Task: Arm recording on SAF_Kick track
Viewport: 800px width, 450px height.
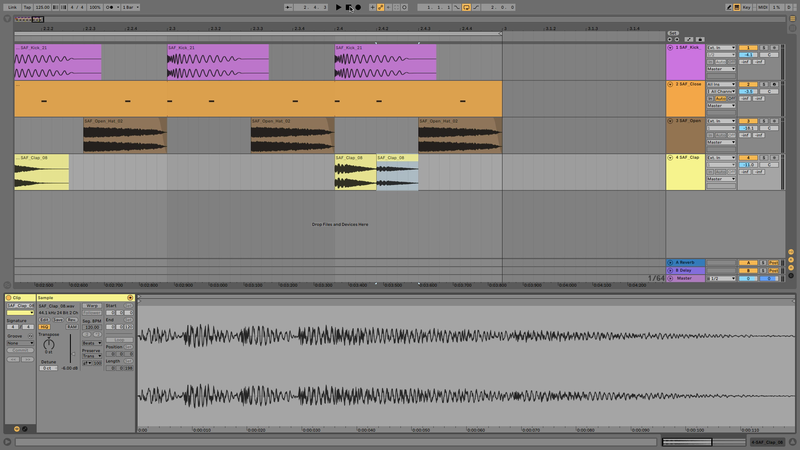Action: [x=774, y=47]
